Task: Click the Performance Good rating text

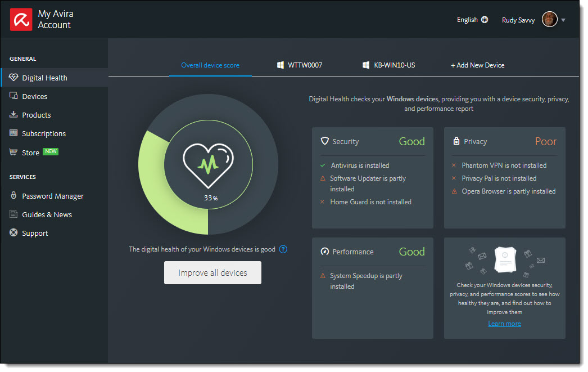Action: pos(411,252)
